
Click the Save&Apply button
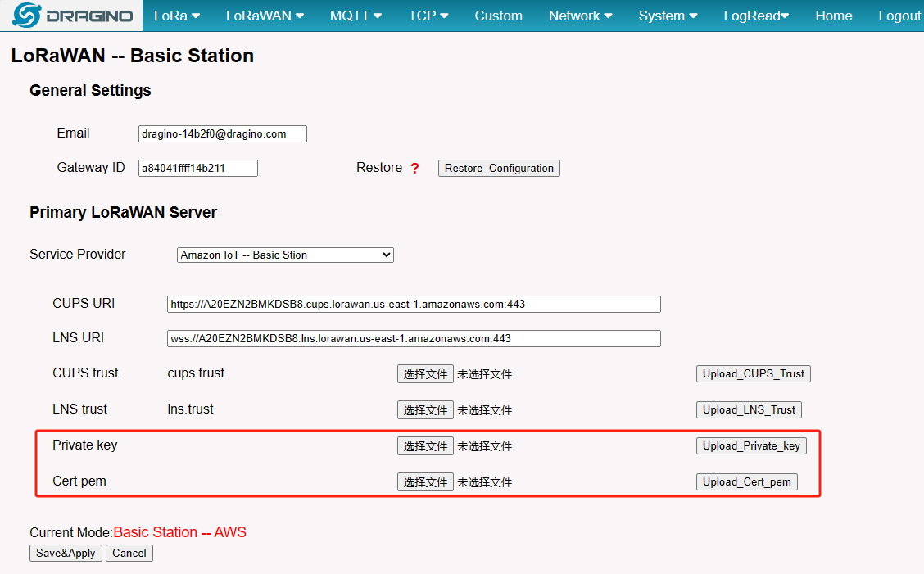coord(66,554)
